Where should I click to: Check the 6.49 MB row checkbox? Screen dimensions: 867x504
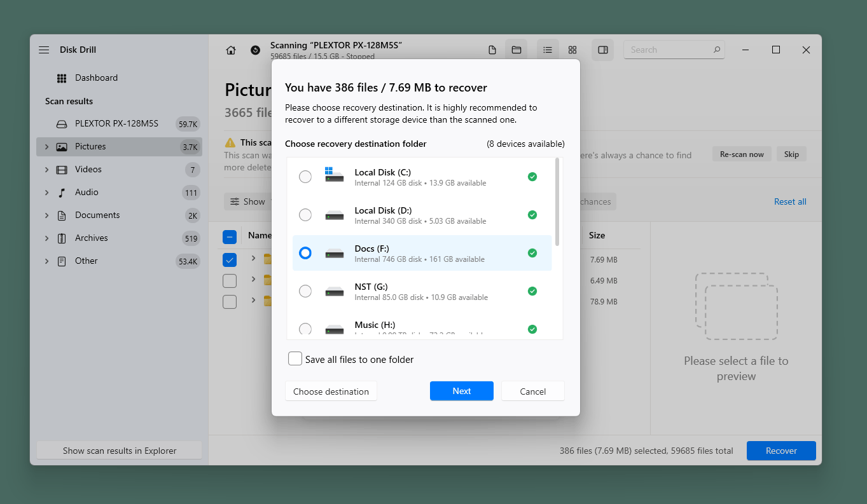[230, 280]
